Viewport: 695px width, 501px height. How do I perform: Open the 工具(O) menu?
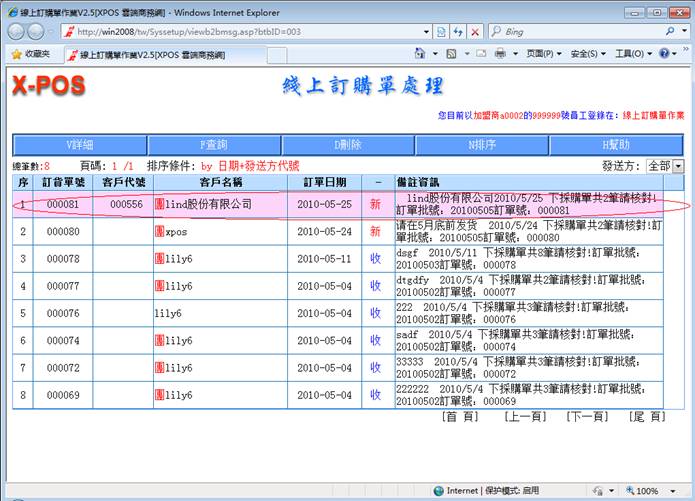(633, 54)
